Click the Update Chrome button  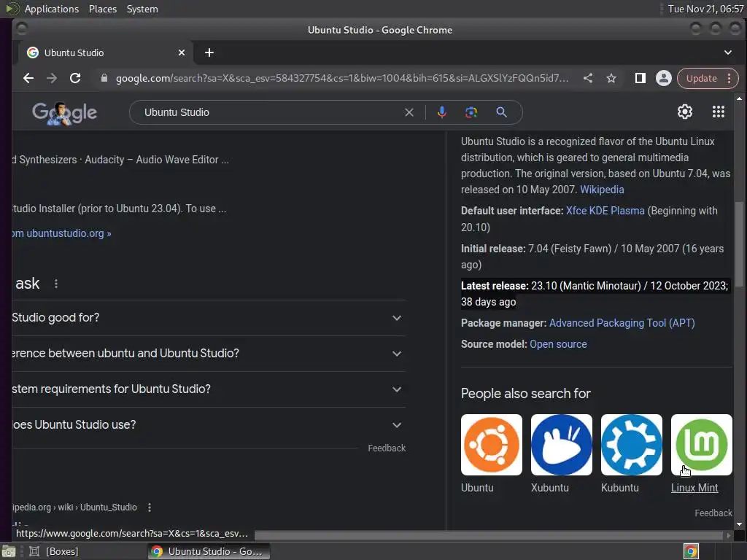pos(701,78)
